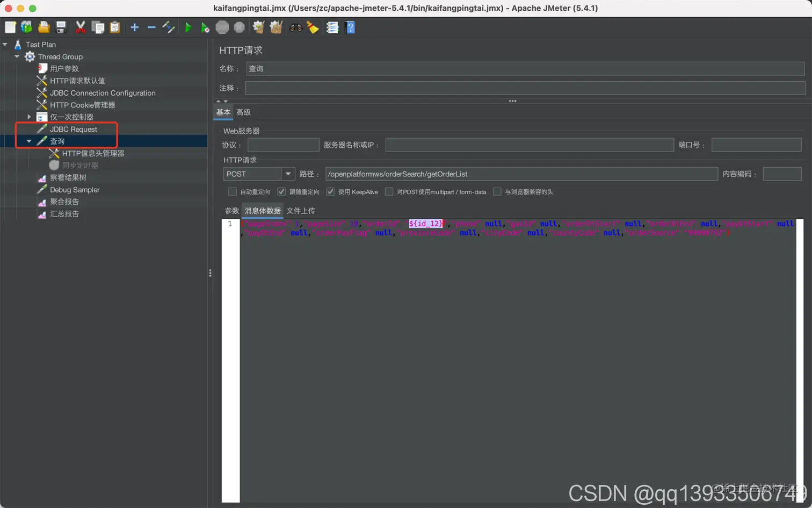
Task: Open search with binoculars icon
Action: click(296, 27)
